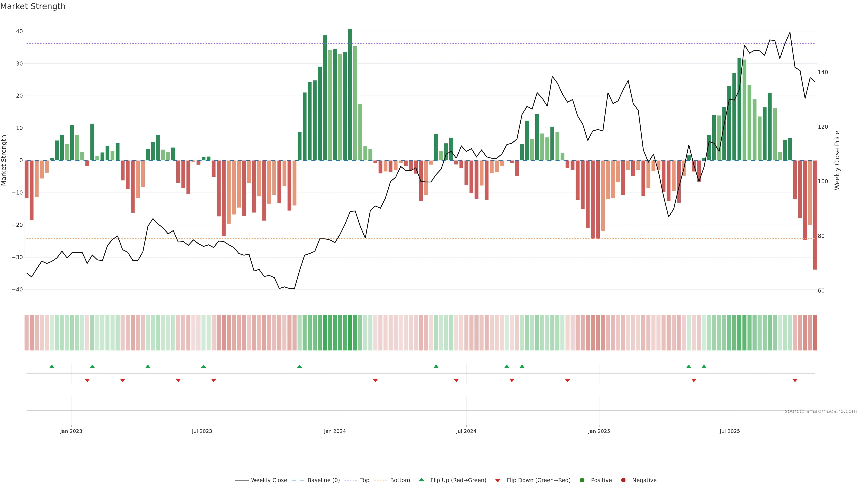Click the Flip Up green triangle legend icon

click(x=421, y=480)
